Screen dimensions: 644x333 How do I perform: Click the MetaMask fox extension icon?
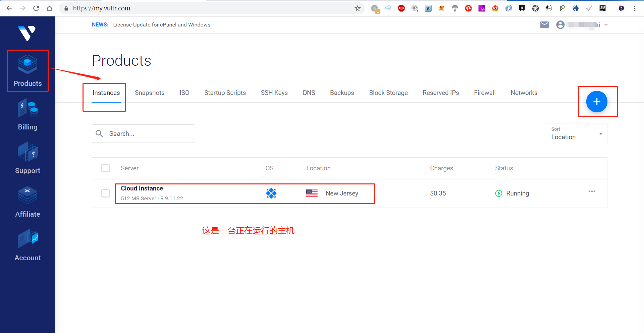[441, 8]
